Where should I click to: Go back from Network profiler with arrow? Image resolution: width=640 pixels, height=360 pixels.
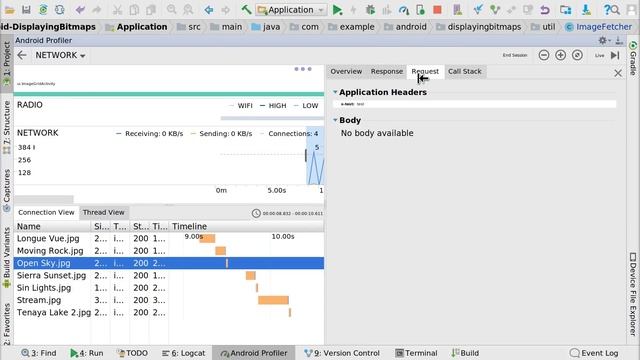[x=22, y=55]
